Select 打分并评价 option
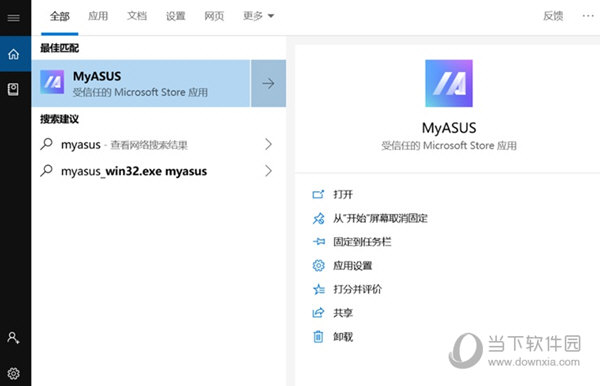This screenshot has height=386, width=600. tap(357, 289)
